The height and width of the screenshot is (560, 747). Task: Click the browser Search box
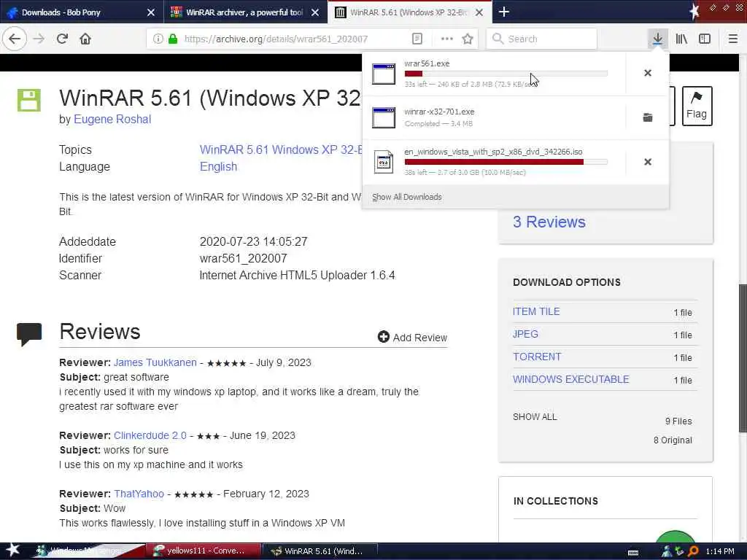542,39
